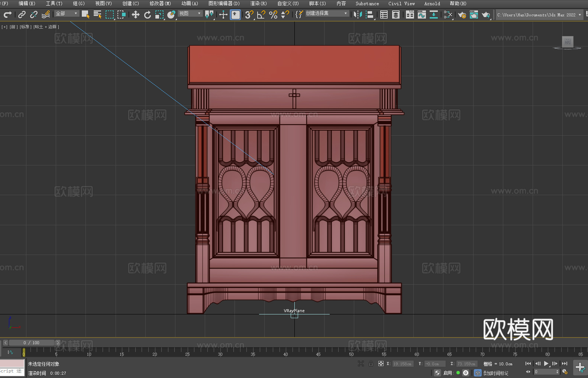Image resolution: width=588 pixels, height=378 pixels.
Task: Open the Substance menu
Action: [x=367, y=3]
